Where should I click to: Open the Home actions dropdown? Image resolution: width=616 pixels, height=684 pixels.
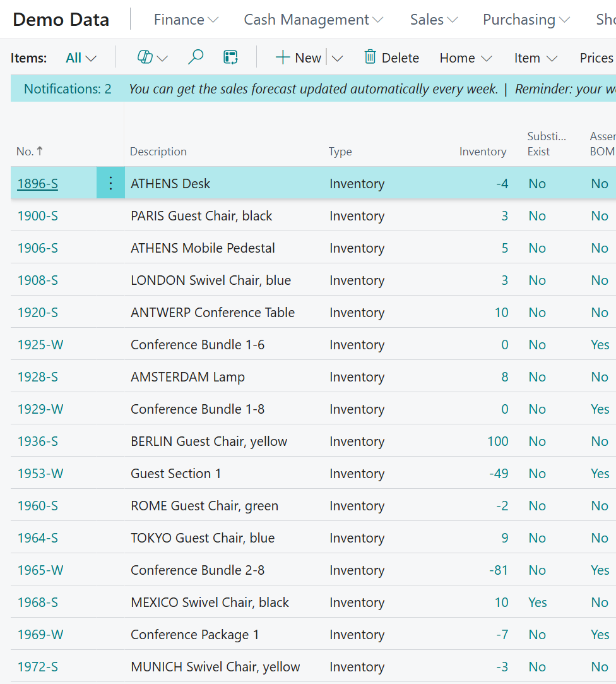465,57
